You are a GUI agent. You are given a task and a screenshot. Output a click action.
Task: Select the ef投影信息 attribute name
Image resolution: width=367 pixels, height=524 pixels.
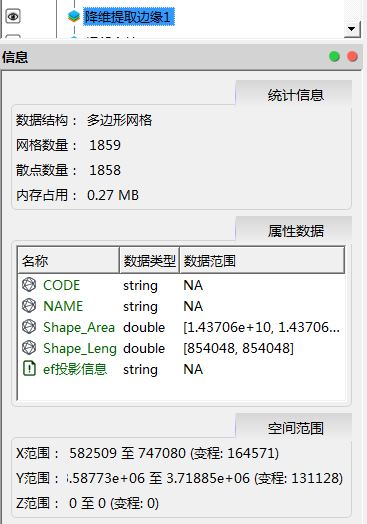click(75, 369)
